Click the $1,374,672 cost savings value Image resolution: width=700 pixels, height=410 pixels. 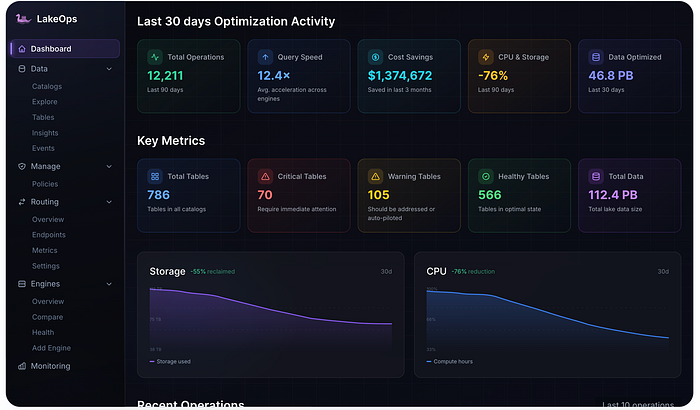click(x=400, y=75)
